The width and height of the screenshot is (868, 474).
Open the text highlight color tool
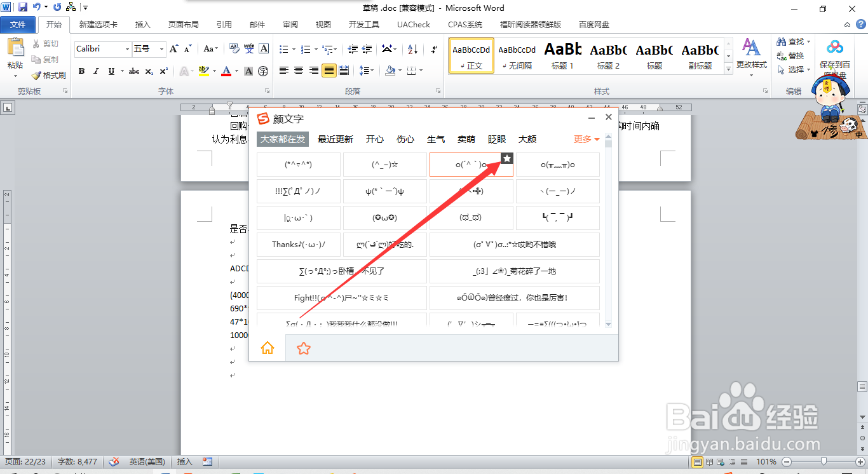[x=205, y=71]
